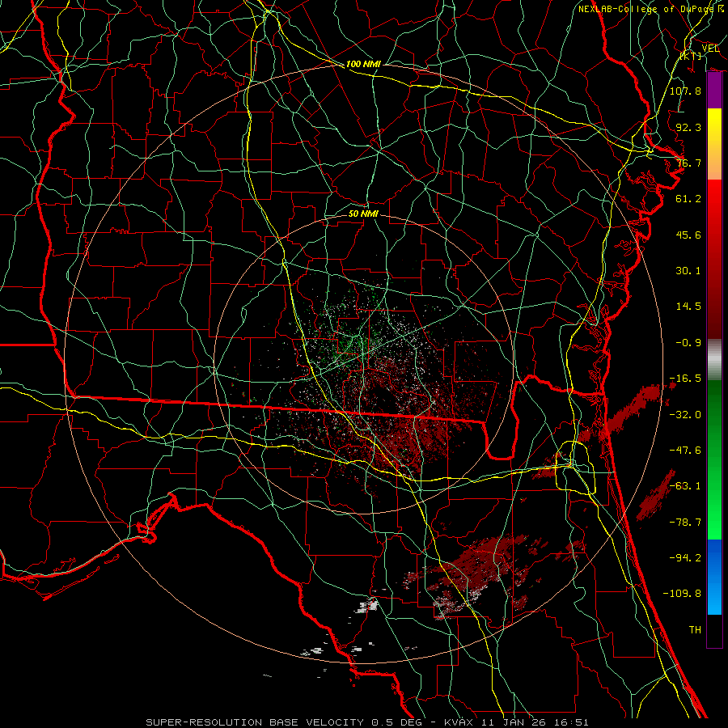
Task: Click the '50 NMI' range ring label
Action: (x=363, y=214)
